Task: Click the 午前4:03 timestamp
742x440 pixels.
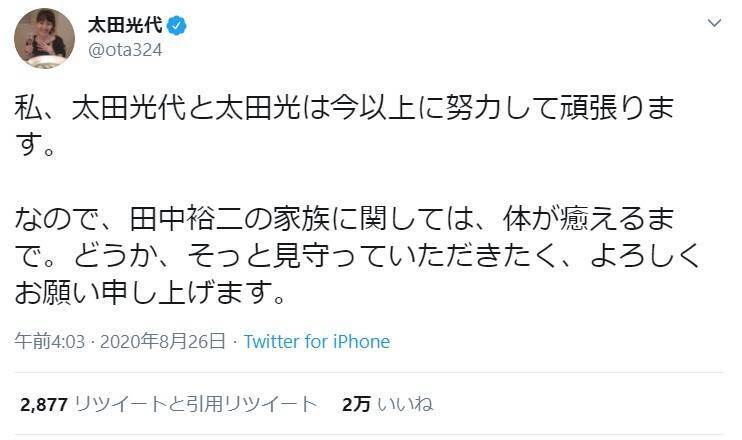Action: click(x=41, y=342)
